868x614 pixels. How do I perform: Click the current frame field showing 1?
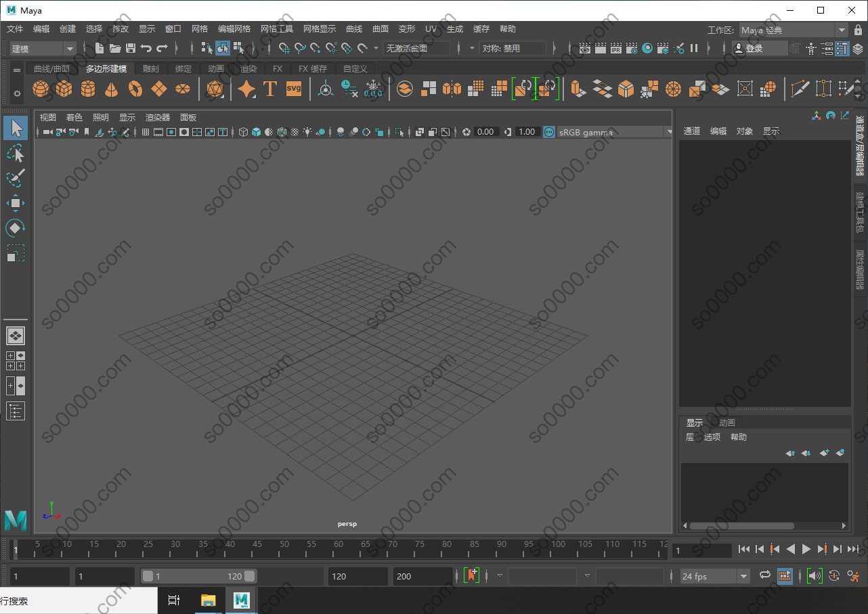[x=703, y=550]
